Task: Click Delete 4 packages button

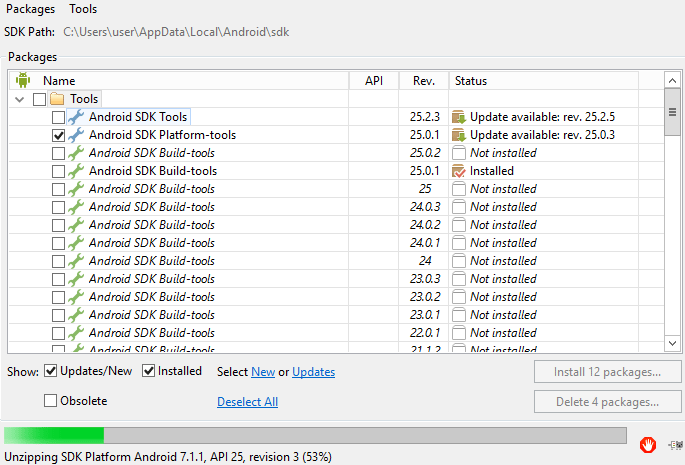Action: click(607, 402)
